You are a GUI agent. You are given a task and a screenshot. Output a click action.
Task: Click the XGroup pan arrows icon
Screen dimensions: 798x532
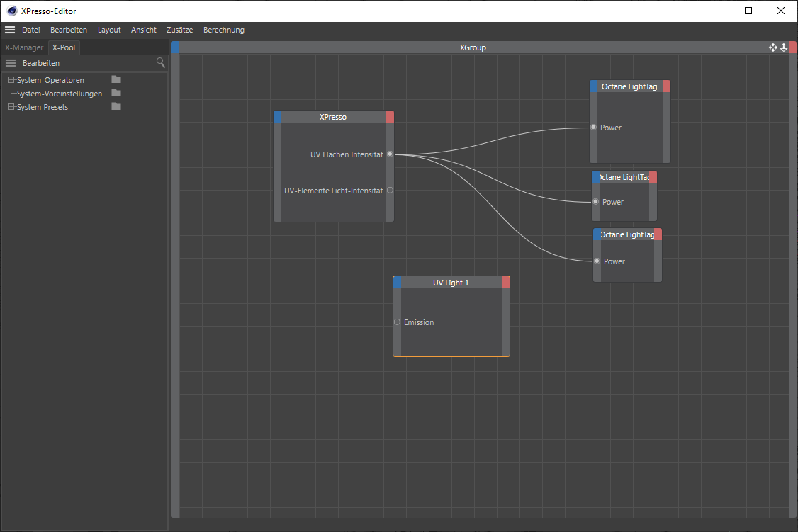point(772,47)
